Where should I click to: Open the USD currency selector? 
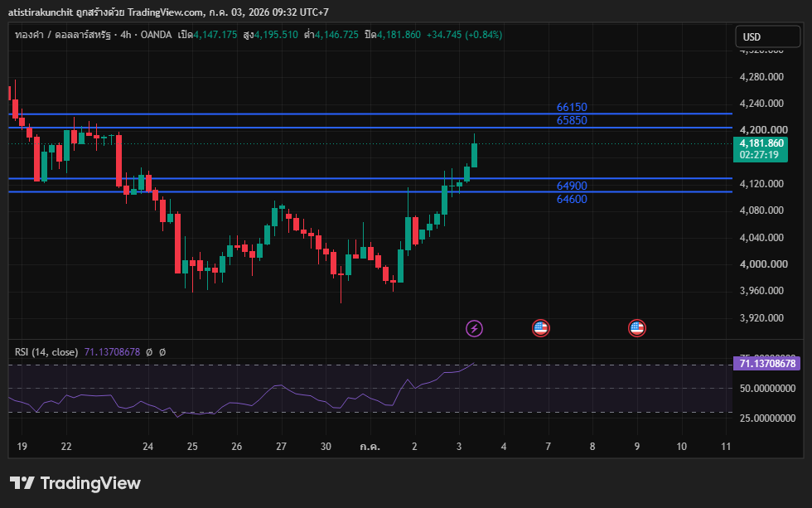coord(768,36)
